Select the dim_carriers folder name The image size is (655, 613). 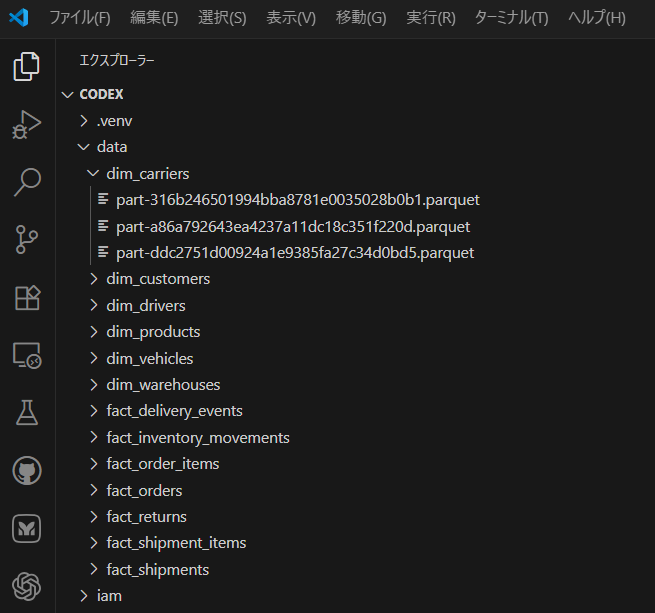(147, 174)
